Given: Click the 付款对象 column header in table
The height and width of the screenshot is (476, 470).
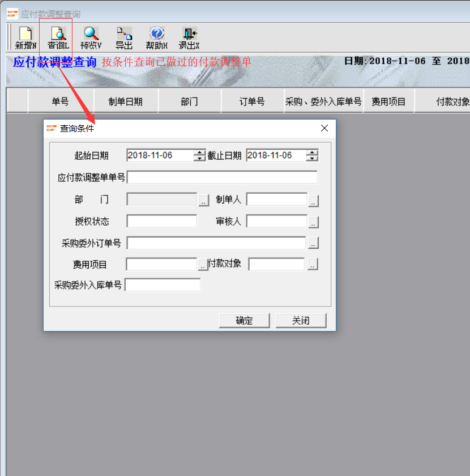Looking at the screenshot, I should click(x=442, y=101).
